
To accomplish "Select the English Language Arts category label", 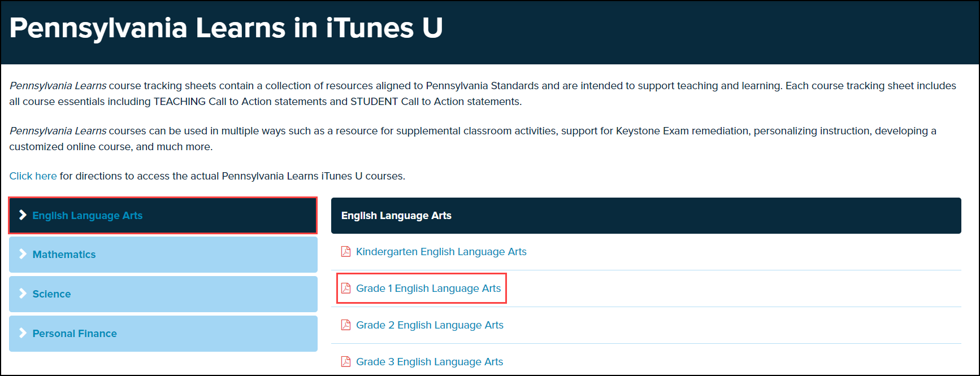I will pos(88,216).
